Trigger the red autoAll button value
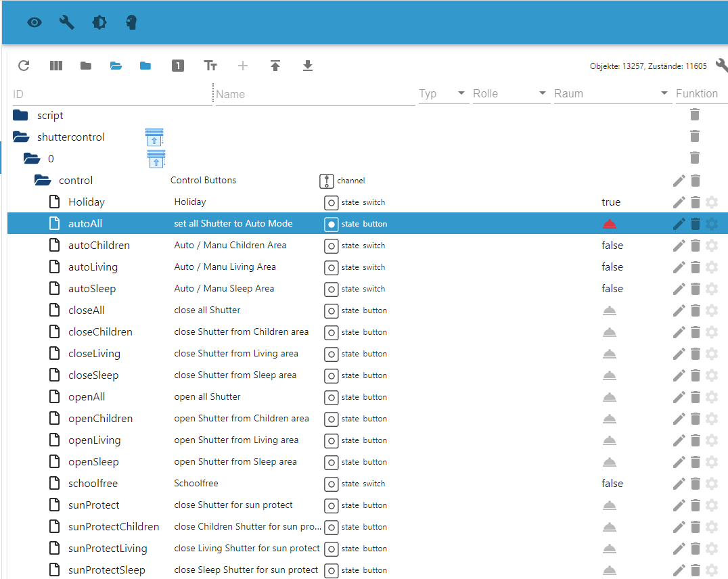This screenshot has height=579, width=728. click(610, 225)
